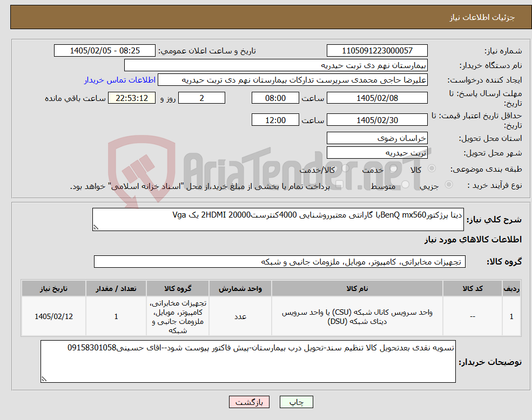The width and height of the screenshot is (532, 420).
Task: Click the need date cell 1405/02/12
Action: click(53, 316)
